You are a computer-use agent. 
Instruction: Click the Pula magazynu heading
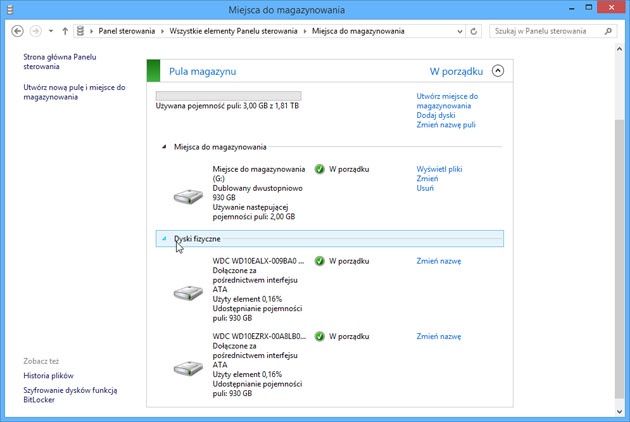coord(202,72)
